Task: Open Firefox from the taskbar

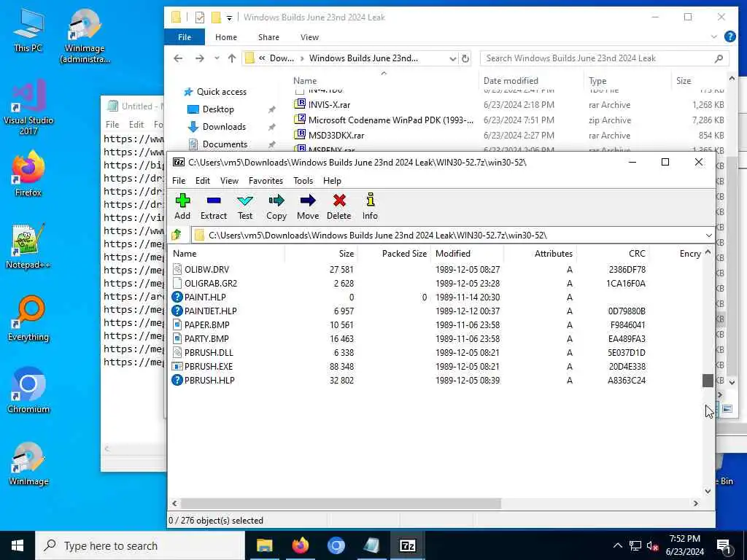Action: click(x=300, y=545)
